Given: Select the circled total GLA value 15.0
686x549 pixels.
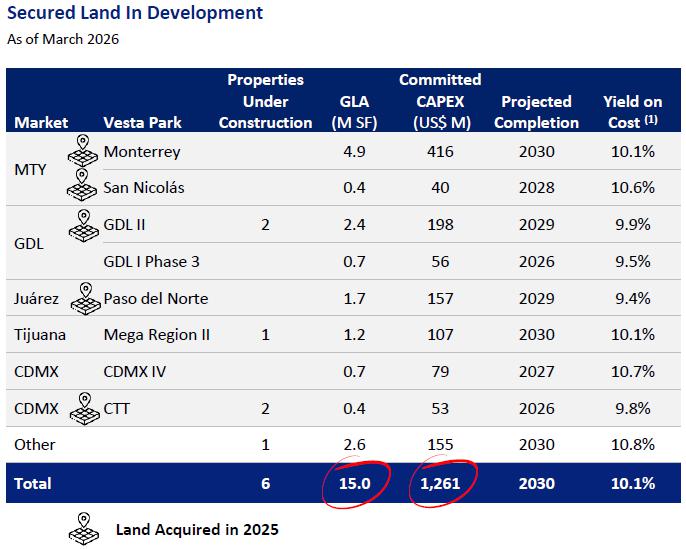Looking at the screenshot, I should (355, 483).
